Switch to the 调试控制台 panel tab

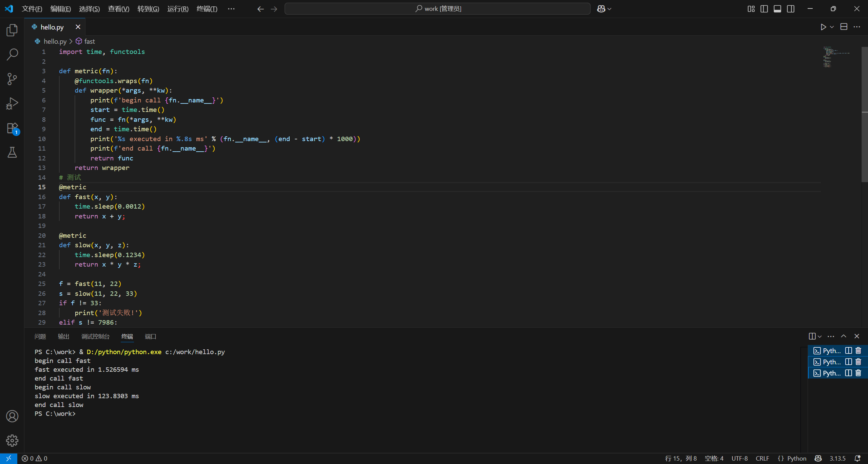(x=95, y=336)
